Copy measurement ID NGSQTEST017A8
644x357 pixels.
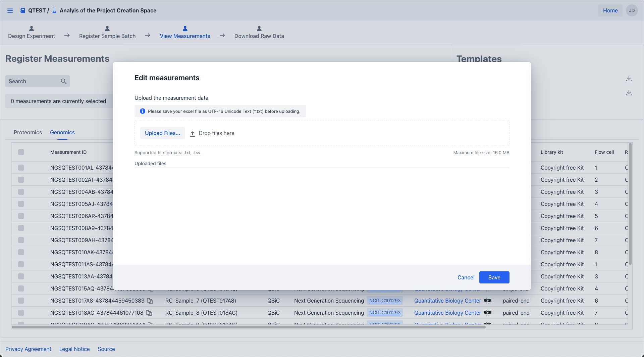click(x=150, y=301)
